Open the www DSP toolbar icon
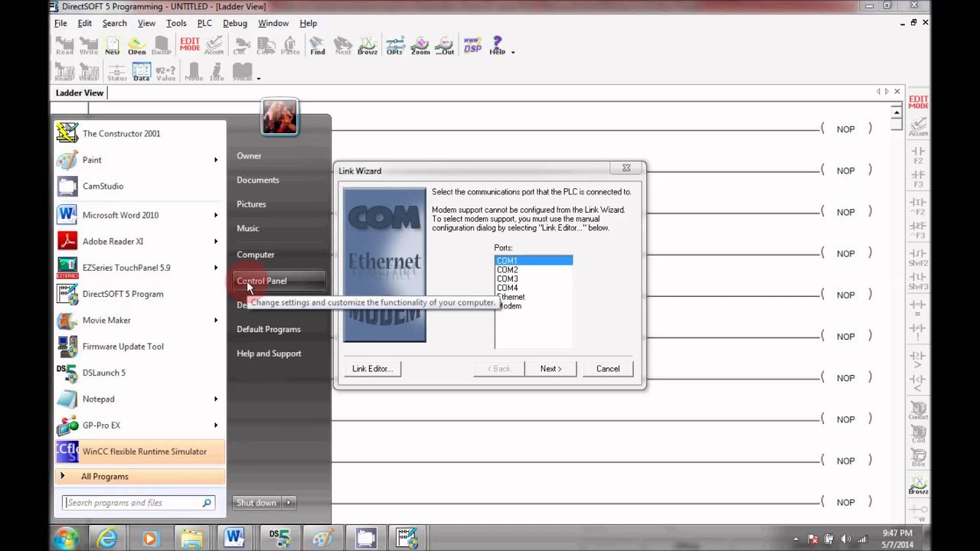 pos(472,46)
